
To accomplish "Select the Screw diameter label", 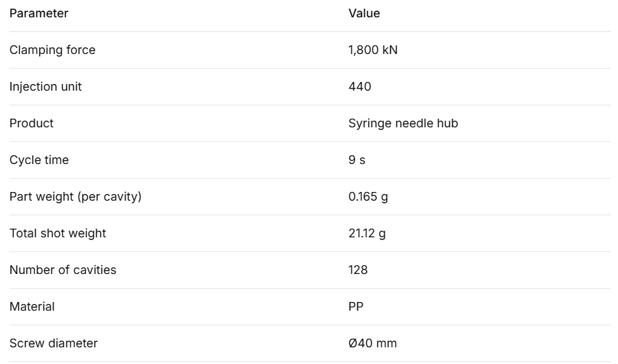I will (53, 343).
